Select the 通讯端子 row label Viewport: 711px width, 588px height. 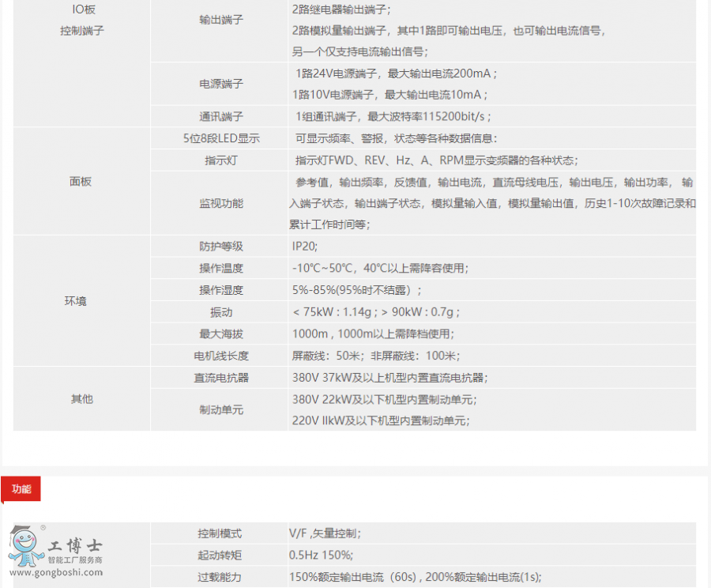pos(221,117)
